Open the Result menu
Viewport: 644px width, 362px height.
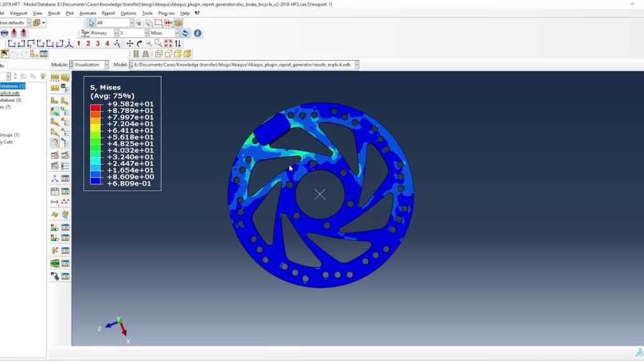click(55, 13)
